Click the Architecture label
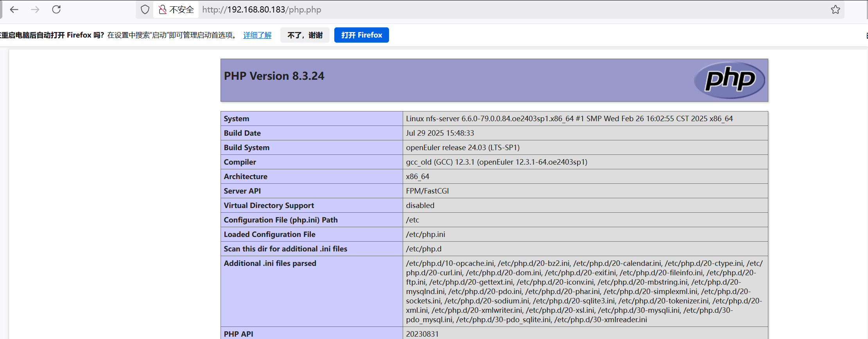This screenshot has width=868, height=339. pos(246,176)
